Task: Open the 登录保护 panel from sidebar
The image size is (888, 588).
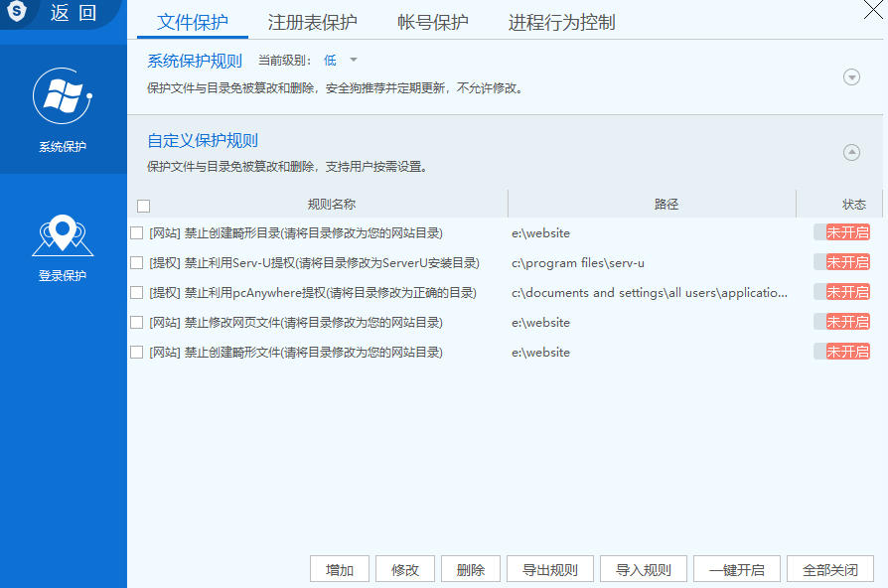Action: tap(62, 251)
